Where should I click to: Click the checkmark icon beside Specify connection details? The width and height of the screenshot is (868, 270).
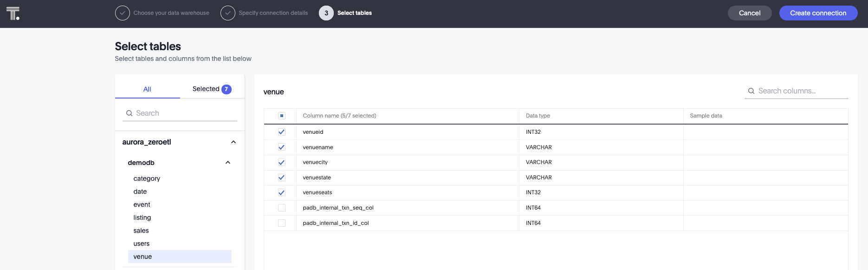(x=228, y=13)
